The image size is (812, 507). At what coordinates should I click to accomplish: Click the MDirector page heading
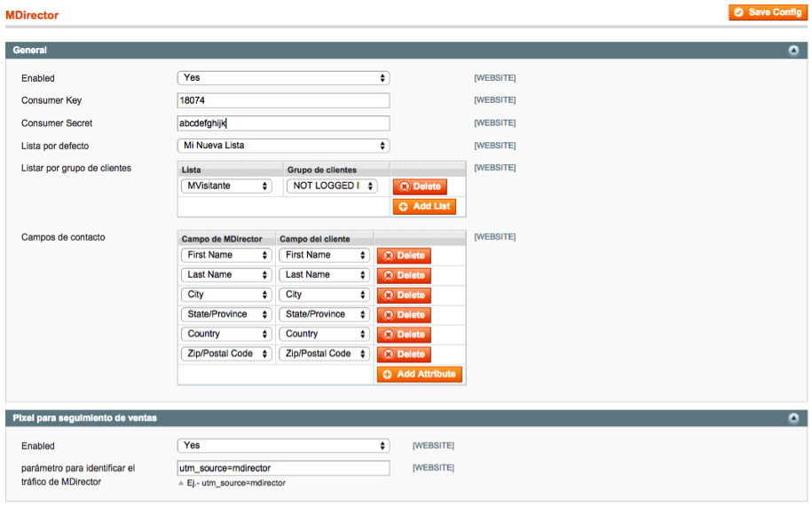point(32,15)
